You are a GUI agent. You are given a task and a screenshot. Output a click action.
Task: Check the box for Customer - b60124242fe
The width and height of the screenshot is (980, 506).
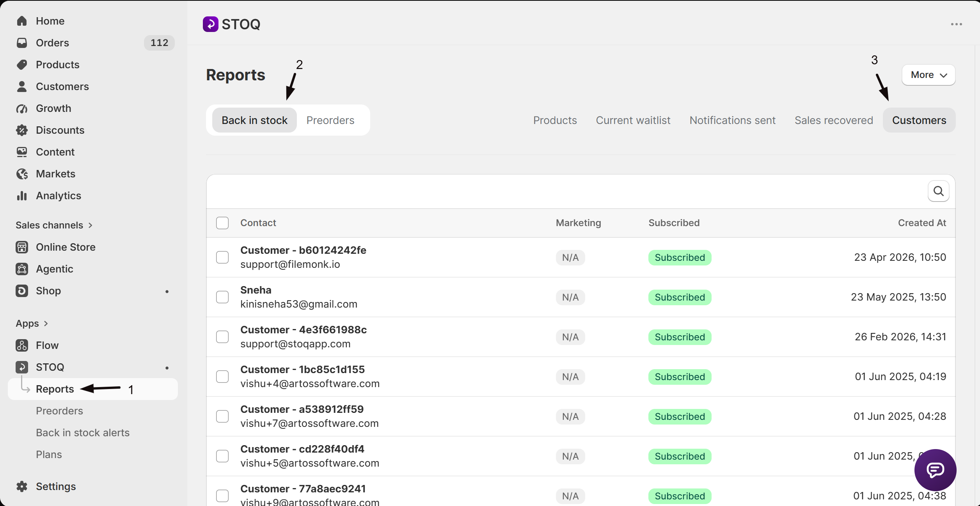222,257
